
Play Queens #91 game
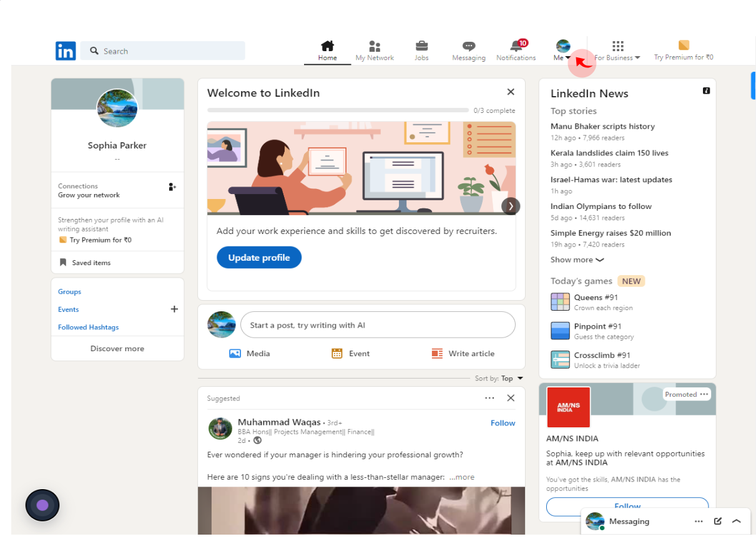click(596, 298)
